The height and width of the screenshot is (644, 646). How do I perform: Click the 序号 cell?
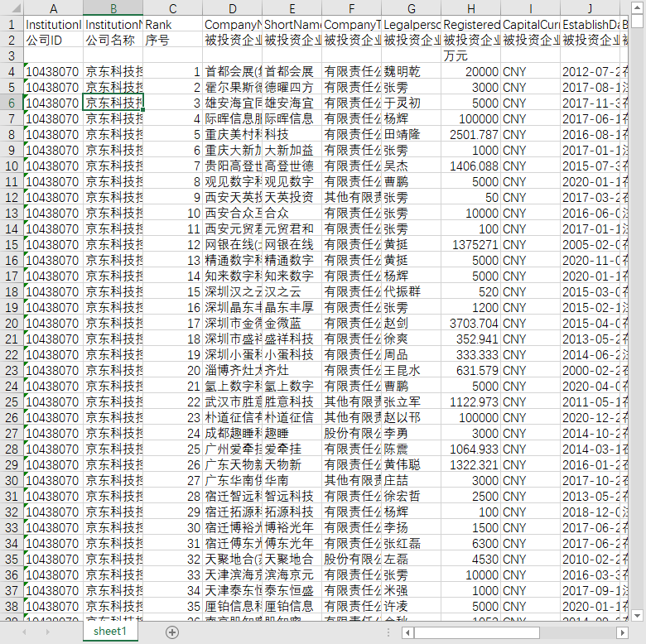click(x=172, y=40)
